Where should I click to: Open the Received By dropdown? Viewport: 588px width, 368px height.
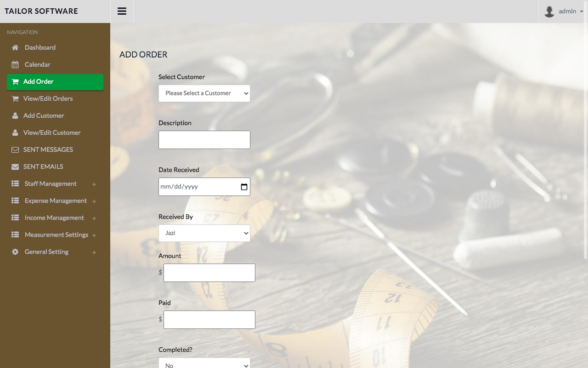click(204, 233)
